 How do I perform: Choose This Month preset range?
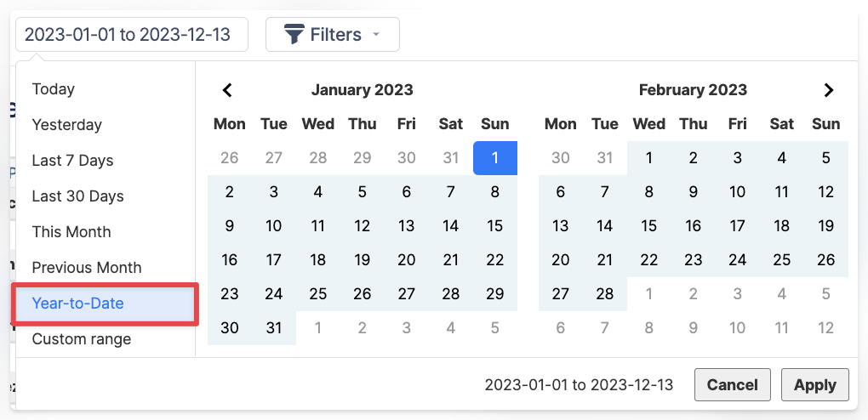point(71,232)
